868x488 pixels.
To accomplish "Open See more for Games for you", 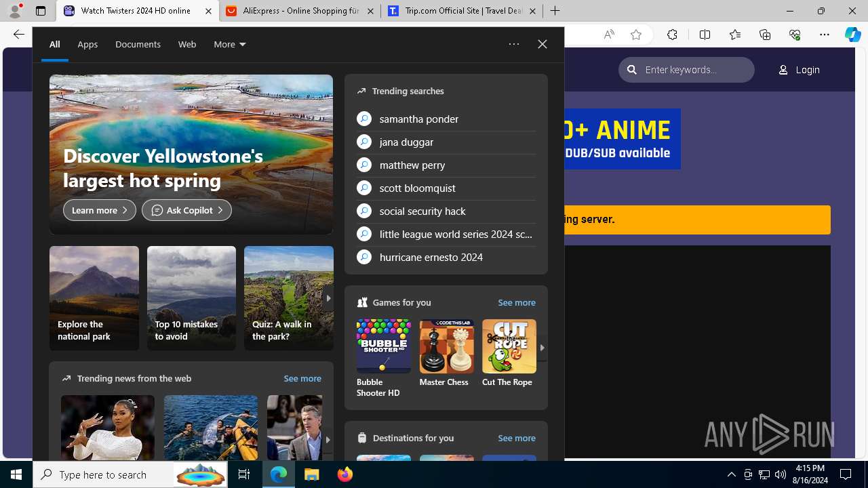I will tap(517, 302).
